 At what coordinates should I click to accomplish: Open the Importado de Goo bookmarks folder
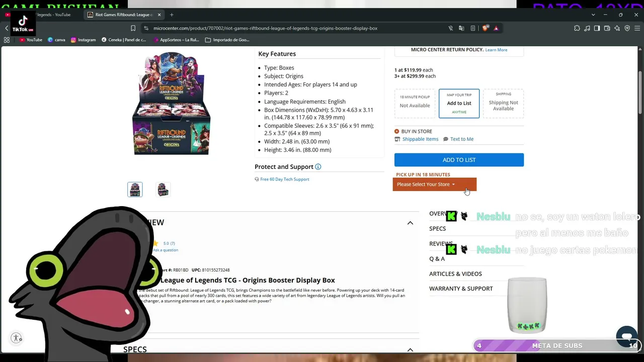227,40
